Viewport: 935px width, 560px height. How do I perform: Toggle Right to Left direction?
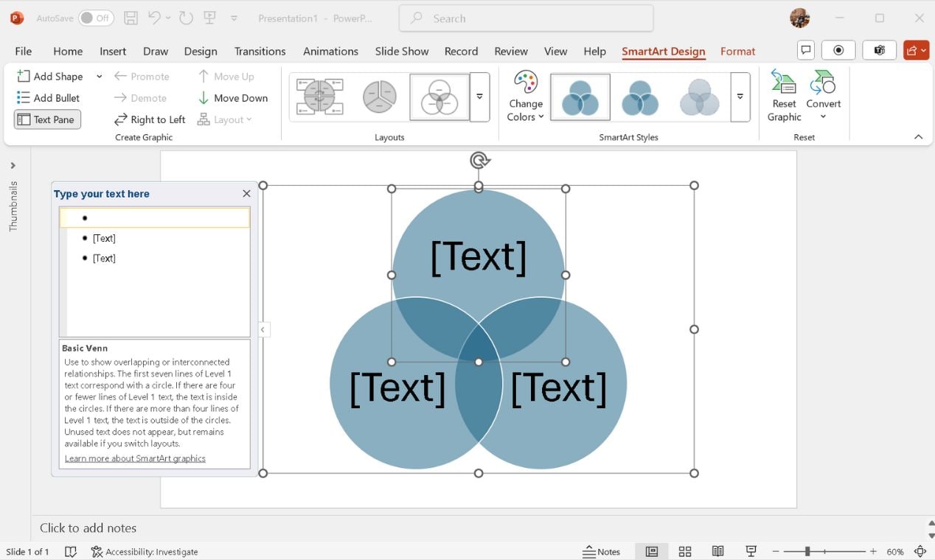click(150, 119)
